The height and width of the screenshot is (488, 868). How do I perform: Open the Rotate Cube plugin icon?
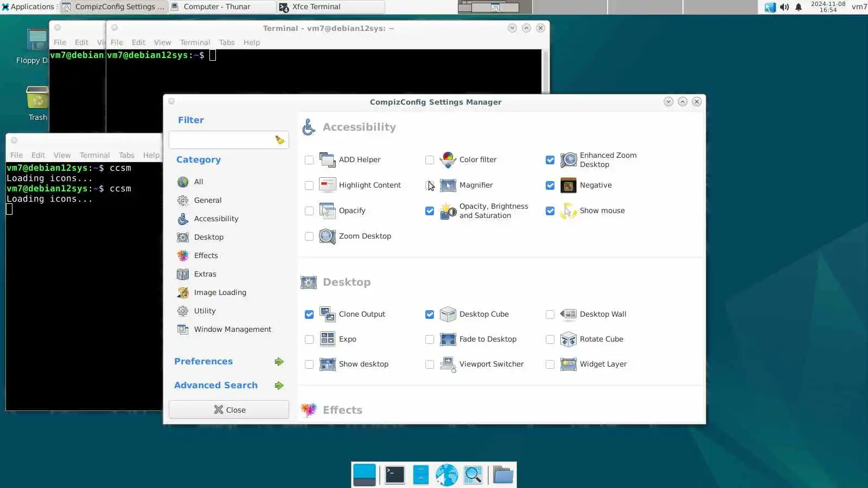point(569,339)
